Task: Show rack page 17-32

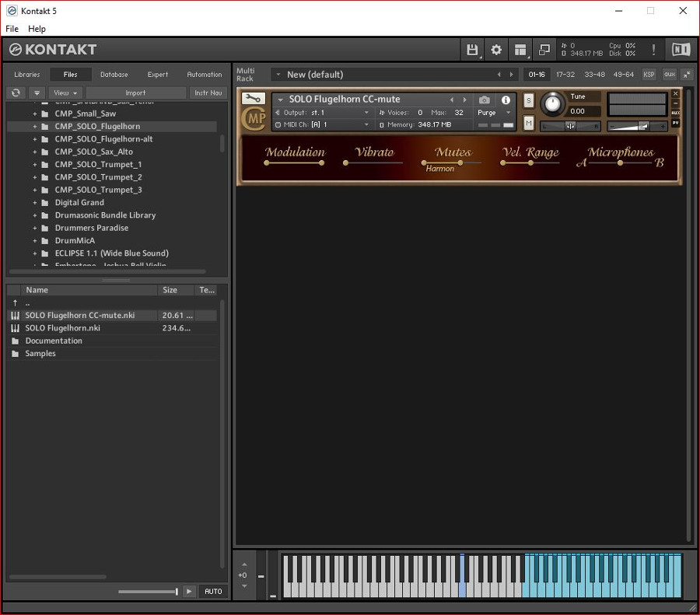Action: point(565,75)
